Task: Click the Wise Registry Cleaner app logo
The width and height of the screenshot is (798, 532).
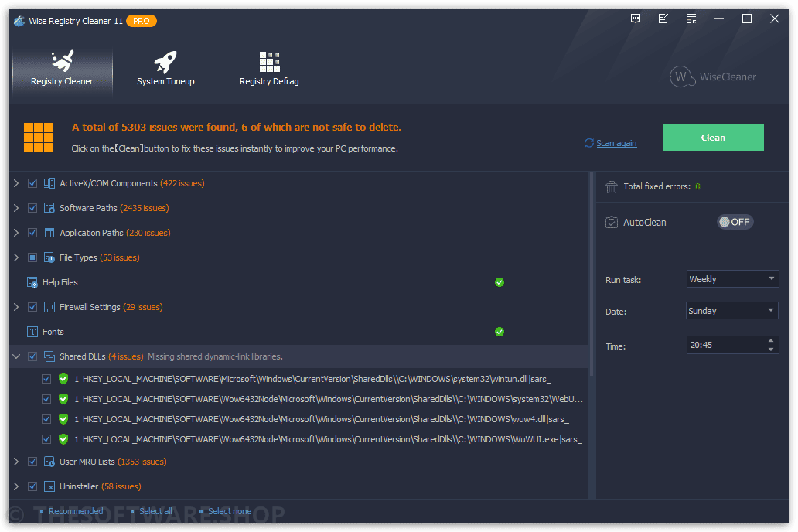Action: pos(19,21)
